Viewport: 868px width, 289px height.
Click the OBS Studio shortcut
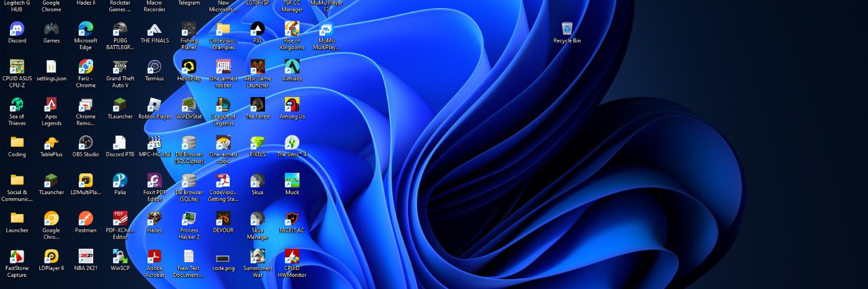(86, 142)
